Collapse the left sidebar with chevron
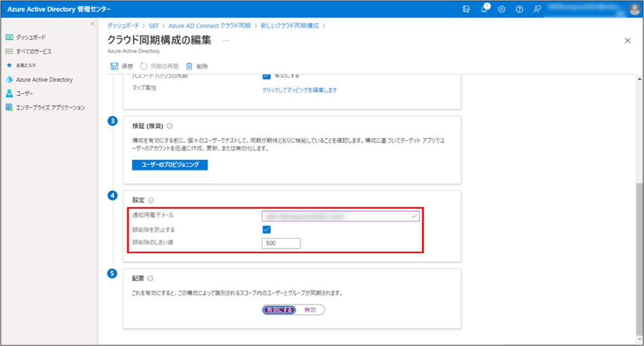This screenshot has height=346, width=644. [x=93, y=24]
